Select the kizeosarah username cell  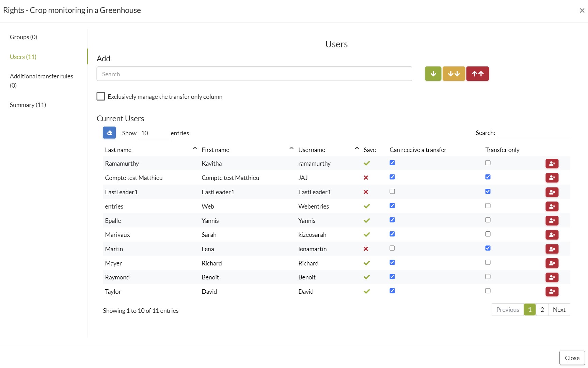pos(312,235)
